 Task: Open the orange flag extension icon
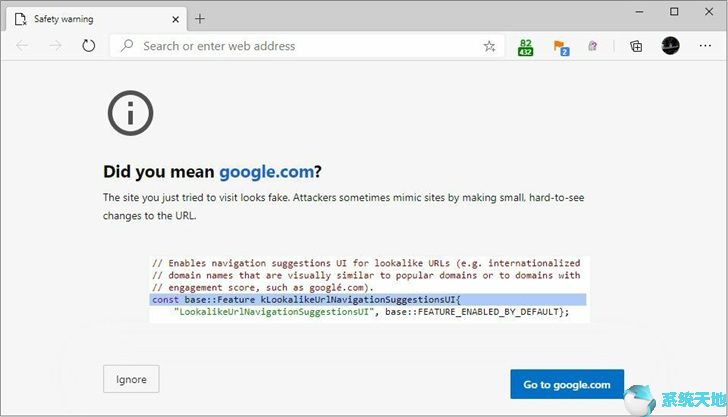click(x=561, y=47)
